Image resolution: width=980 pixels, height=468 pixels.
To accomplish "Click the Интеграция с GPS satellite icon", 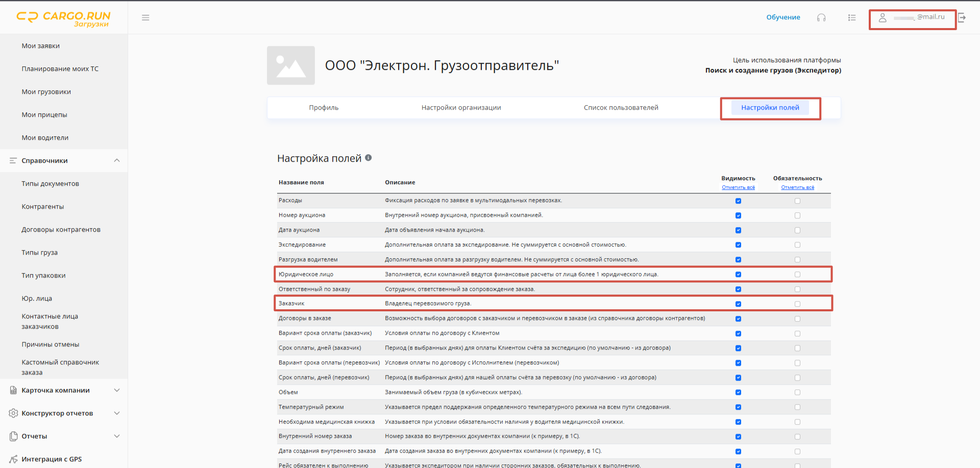I will click(x=13, y=459).
